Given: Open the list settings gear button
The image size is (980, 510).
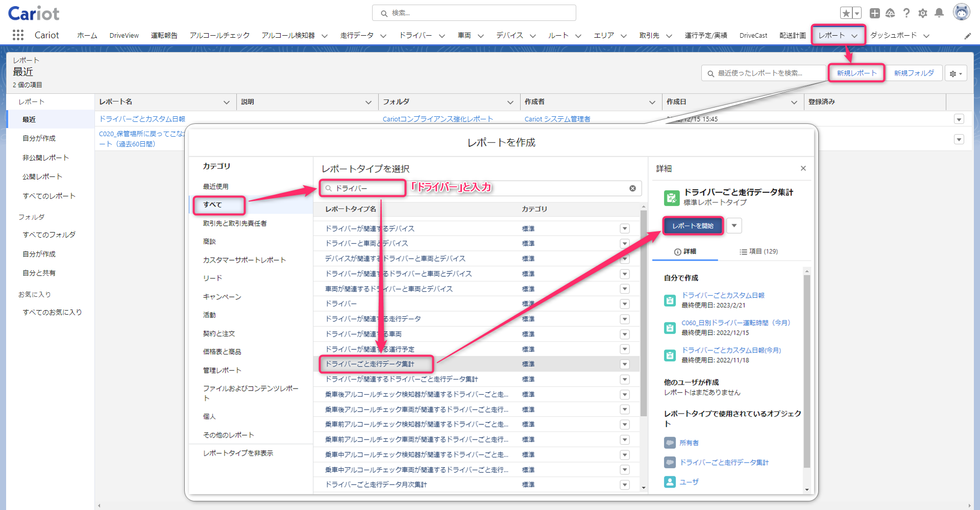Looking at the screenshot, I should click(956, 73).
